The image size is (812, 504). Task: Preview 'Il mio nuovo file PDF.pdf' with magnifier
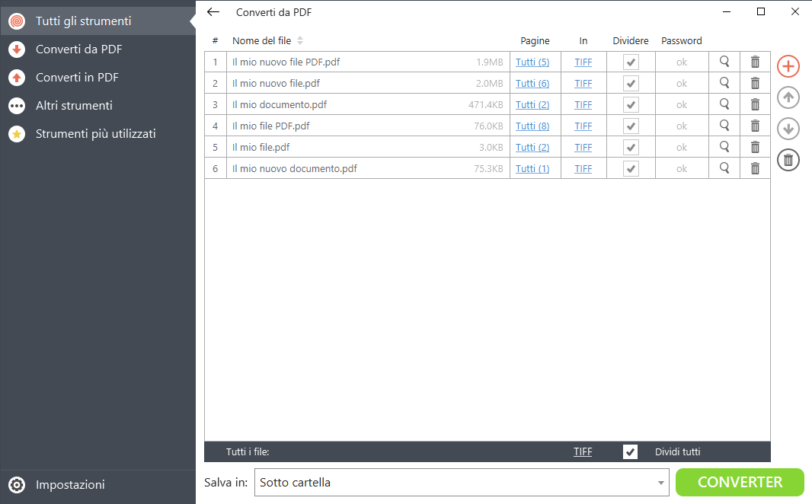[x=724, y=62]
